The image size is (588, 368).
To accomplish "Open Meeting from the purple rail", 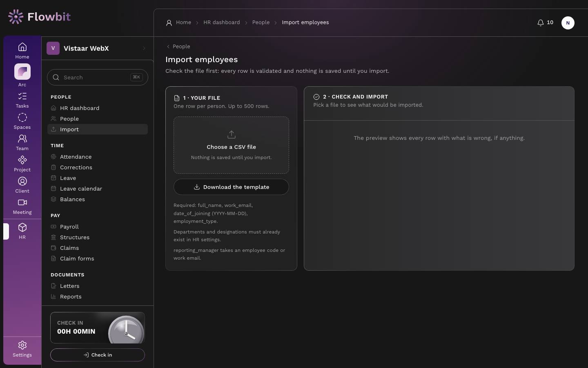I will point(22,206).
